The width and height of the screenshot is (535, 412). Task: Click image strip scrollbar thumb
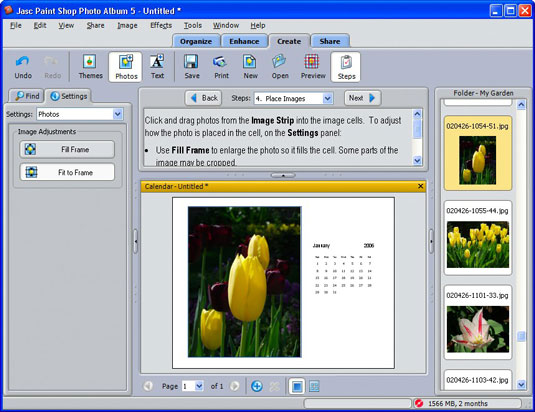click(x=521, y=336)
